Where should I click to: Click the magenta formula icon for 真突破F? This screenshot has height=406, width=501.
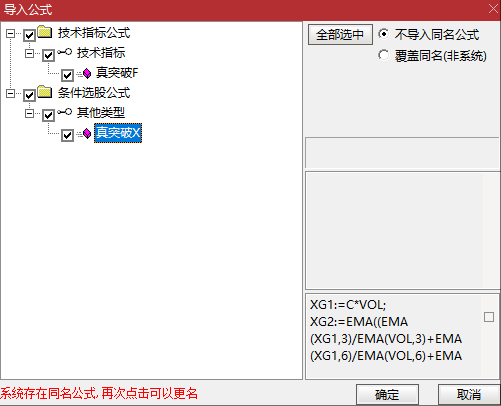click(x=87, y=73)
